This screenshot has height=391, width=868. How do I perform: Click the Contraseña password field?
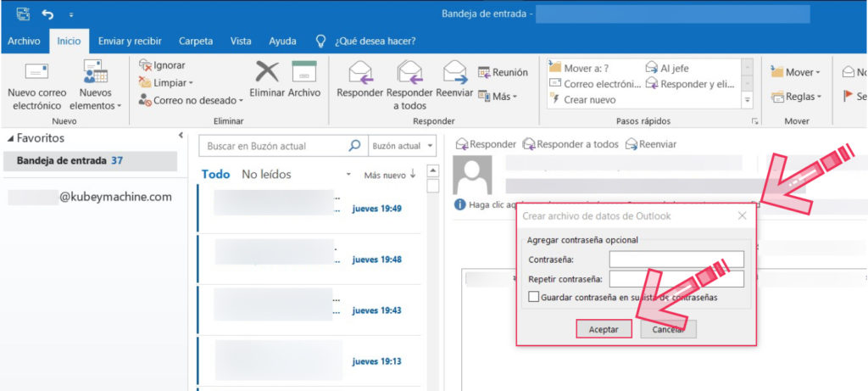[676, 260]
